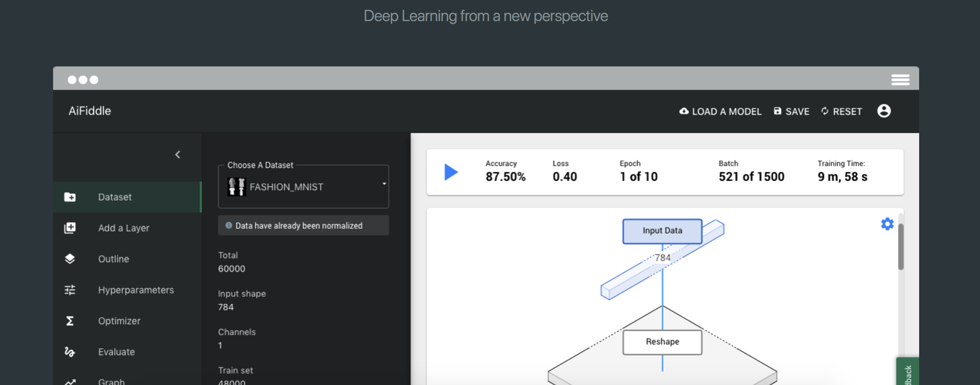Click the Outline layers icon

click(x=70, y=259)
